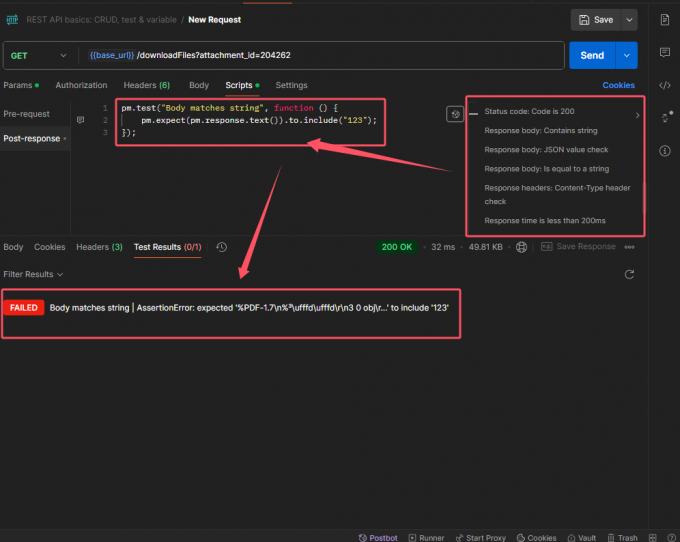
Task: Refresh test results with reload icon
Action: pyautogui.click(x=629, y=274)
